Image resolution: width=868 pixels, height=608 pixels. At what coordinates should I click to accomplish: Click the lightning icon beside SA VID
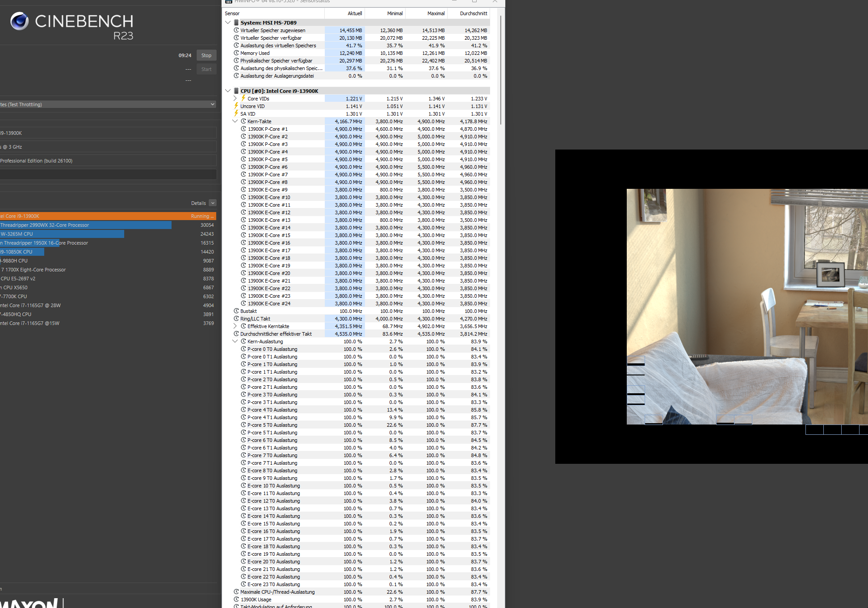[236, 113]
